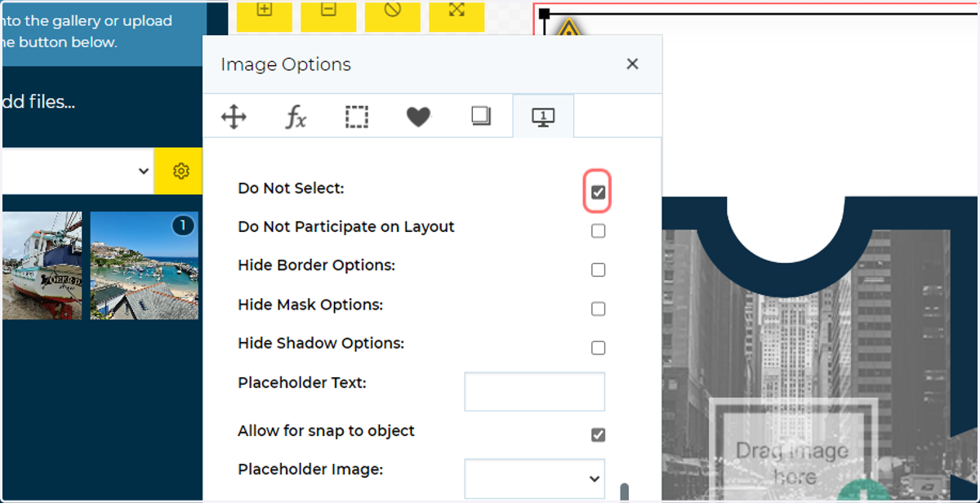
Task: Click the Add files button
Action: point(38,103)
